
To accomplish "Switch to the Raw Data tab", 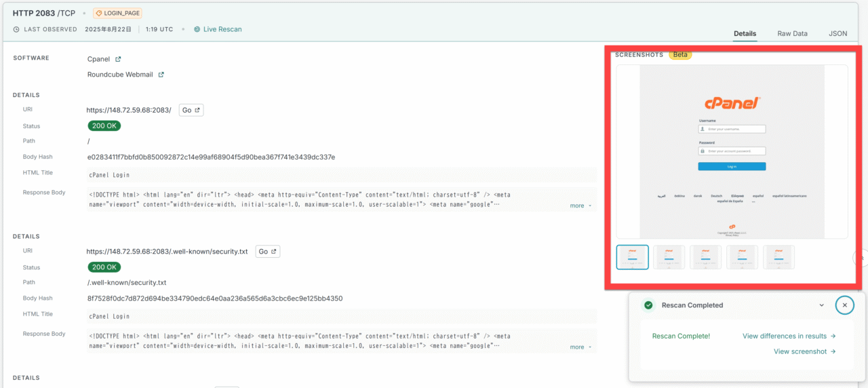I will click(792, 33).
